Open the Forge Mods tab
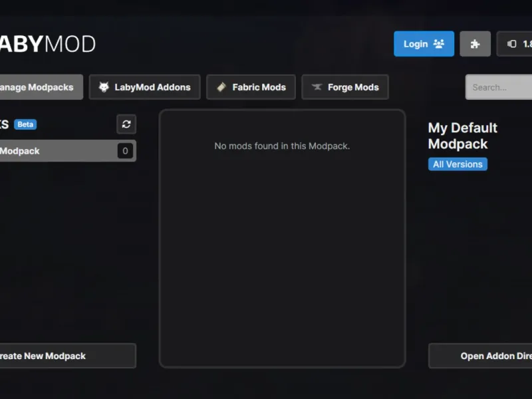532x399 pixels. [x=345, y=87]
